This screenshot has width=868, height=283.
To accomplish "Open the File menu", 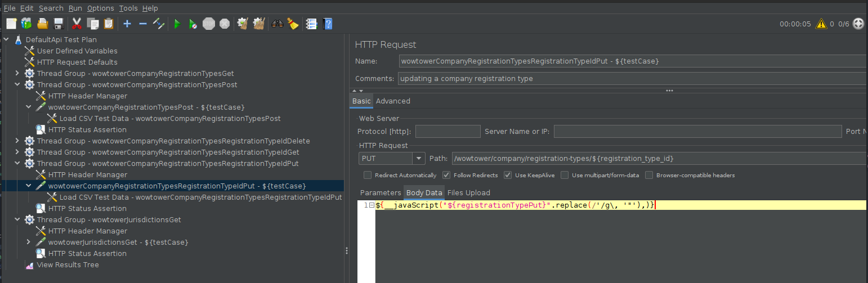I will (10, 8).
